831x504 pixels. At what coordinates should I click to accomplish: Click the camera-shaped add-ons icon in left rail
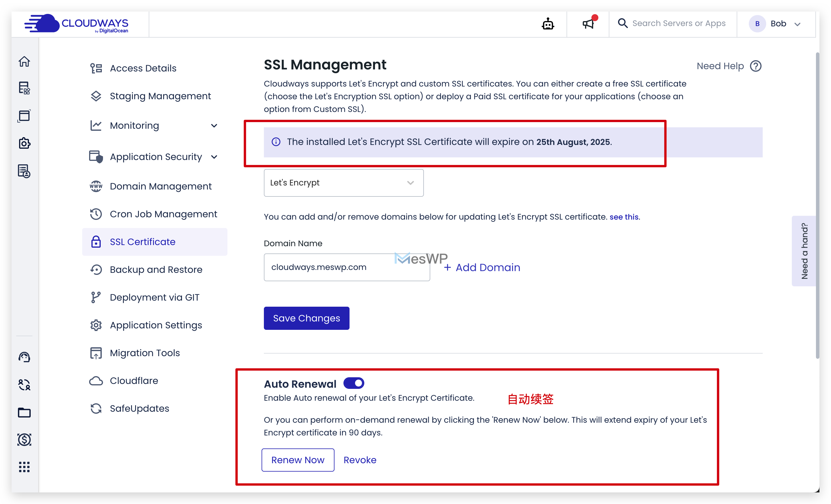24,143
